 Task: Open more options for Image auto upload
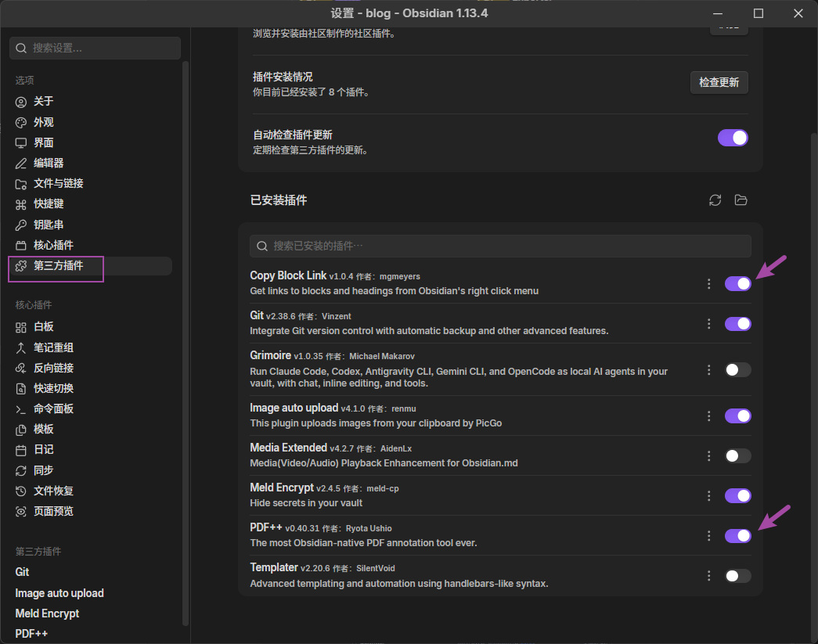point(708,416)
